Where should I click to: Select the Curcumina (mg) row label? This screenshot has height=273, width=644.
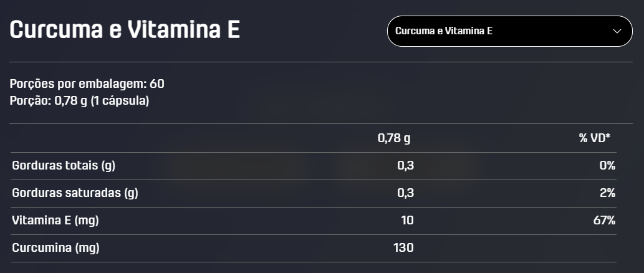click(56, 248)
